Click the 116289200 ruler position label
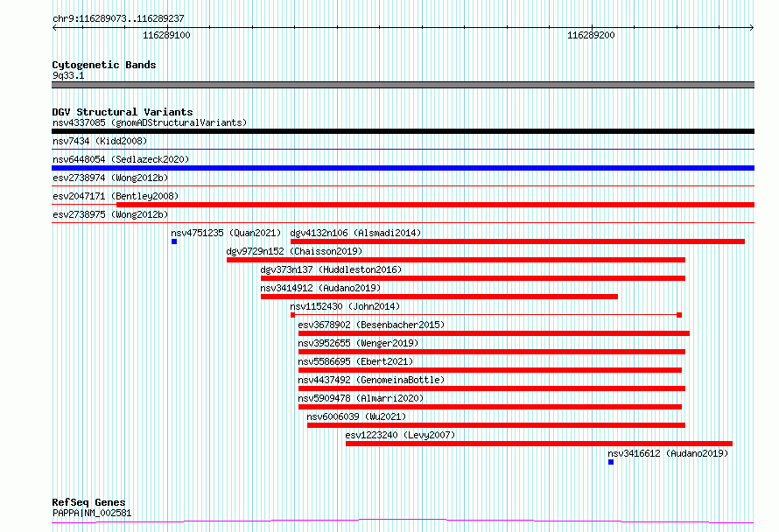This screenshot has height=532, width=779. coord(591,35)
